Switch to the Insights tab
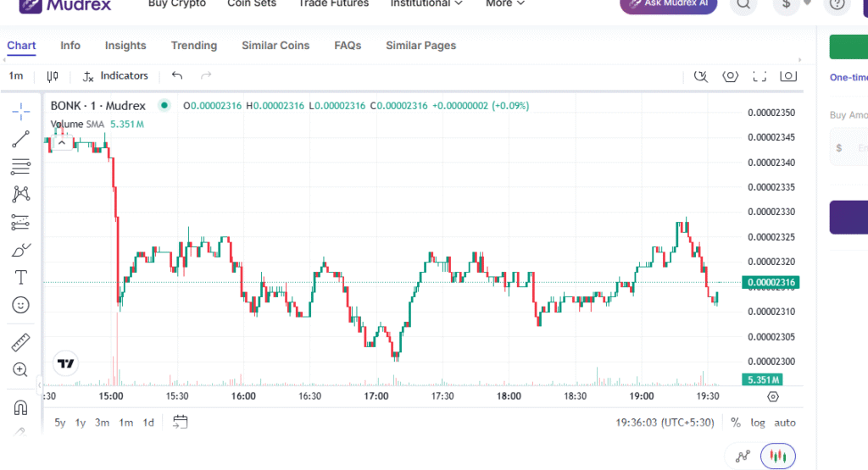Viewport: 868px width, 470px height. pos(125,46)
